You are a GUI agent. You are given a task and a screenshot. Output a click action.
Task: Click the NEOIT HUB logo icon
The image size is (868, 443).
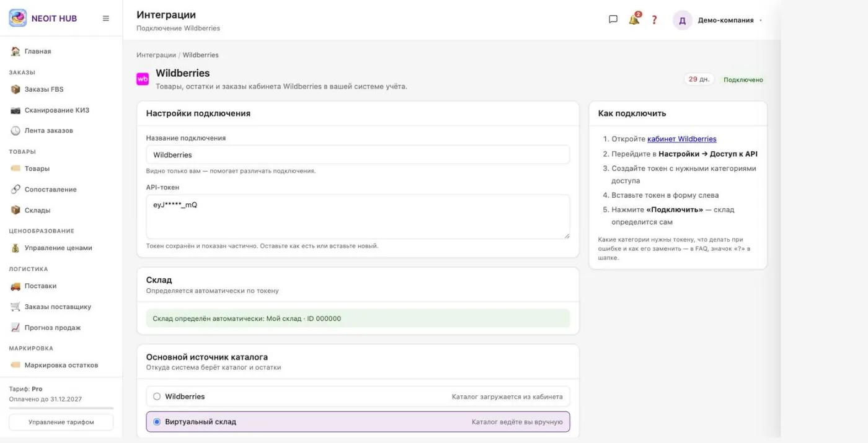(17, 18)
